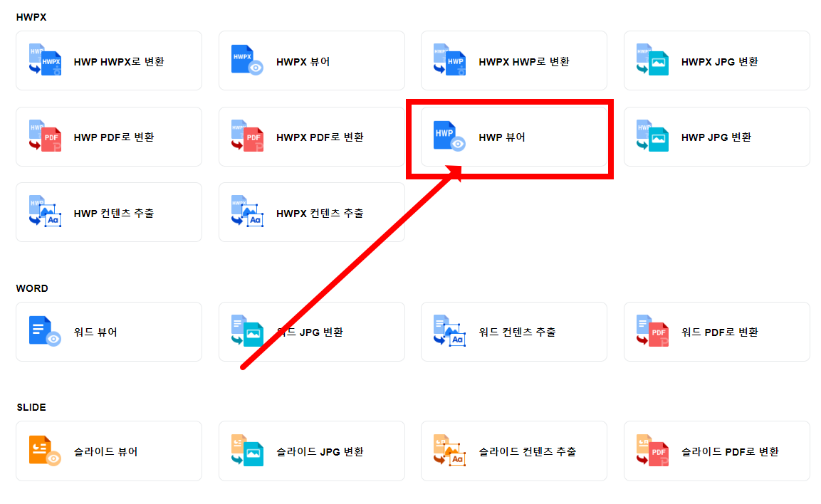Select the HWP PDF 변환 icon

point(43,136)
